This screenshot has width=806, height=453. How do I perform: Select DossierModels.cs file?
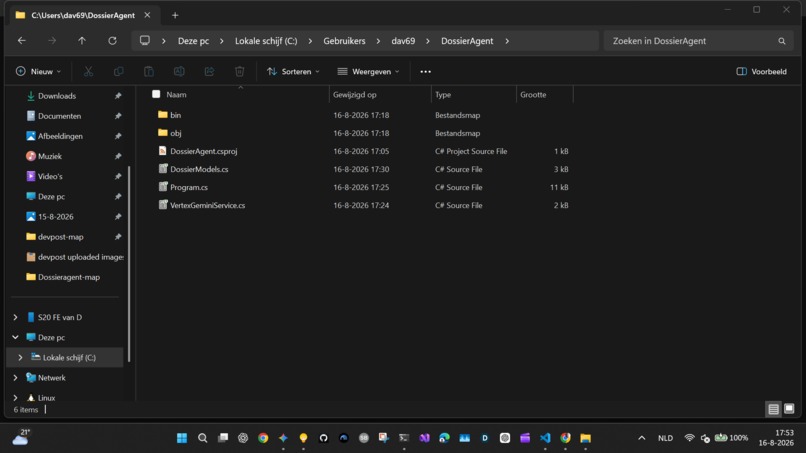pyautogui.click(x=199, y=169)
